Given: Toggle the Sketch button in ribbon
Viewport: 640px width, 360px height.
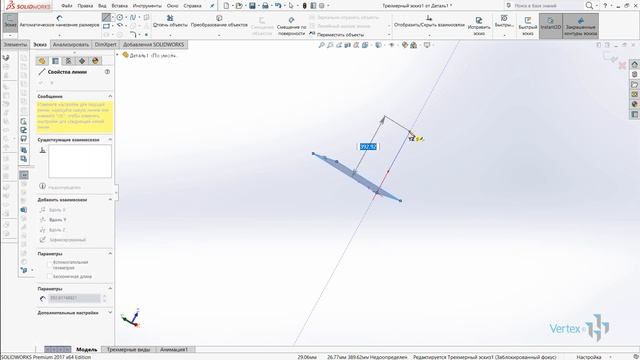Looking at the screenshot, I should pyautogui.click(x=10, y=21).
